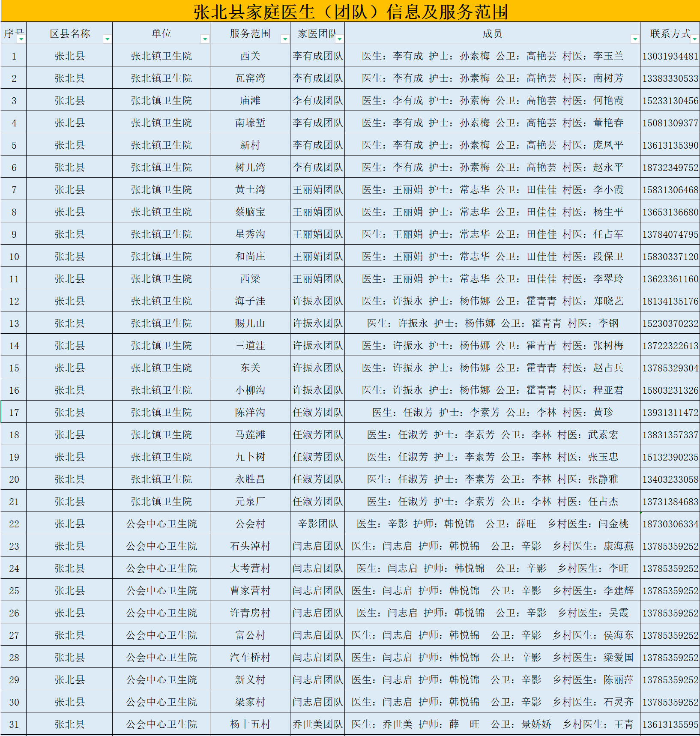
Task: Select the 辛影团队 team cell
Action: tap(317, 524)
